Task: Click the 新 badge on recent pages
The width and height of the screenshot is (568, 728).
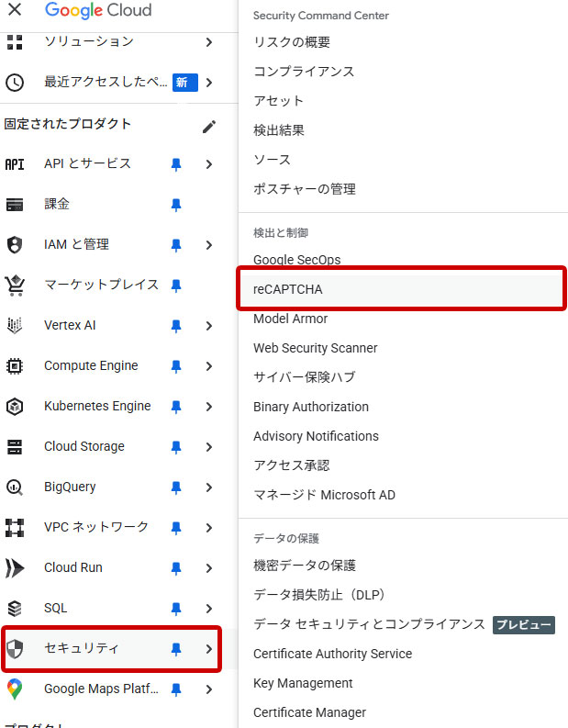Action: click(x=185, y=83)
